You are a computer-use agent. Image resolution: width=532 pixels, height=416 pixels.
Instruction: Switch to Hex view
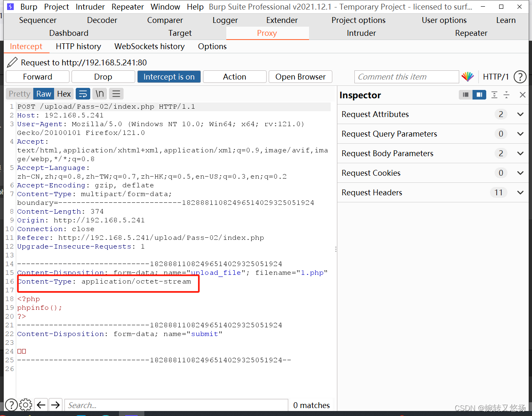tap(64, 94)
